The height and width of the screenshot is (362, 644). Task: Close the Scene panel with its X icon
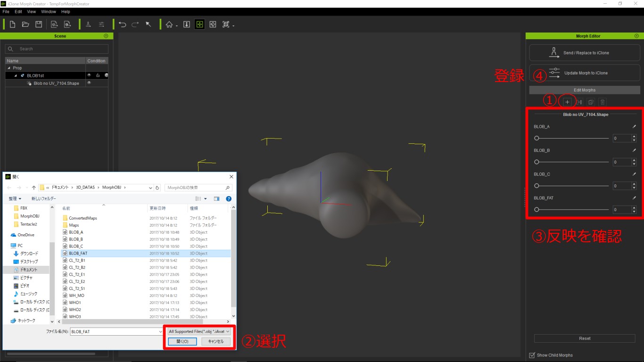click(x=106, y=36)
